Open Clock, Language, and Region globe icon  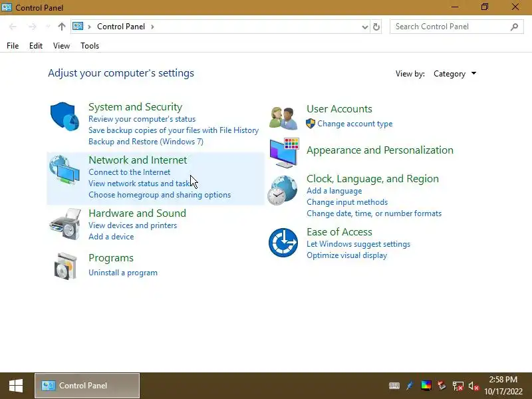[282, 190]
